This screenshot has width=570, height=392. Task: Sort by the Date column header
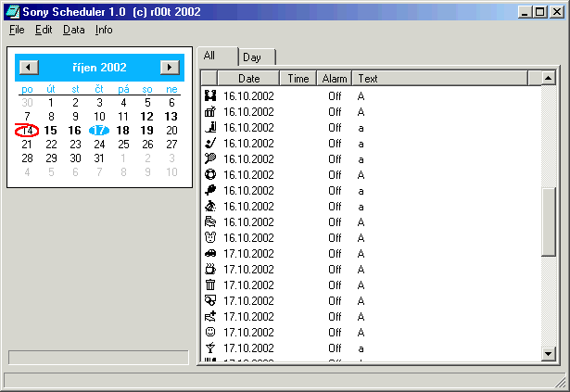248,78
